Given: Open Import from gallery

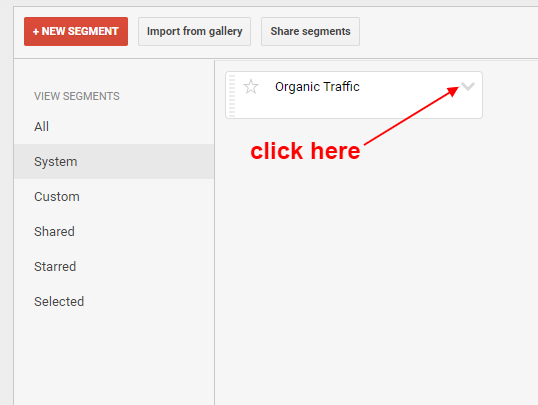Looking at the screenshot, I should (195, 31).
